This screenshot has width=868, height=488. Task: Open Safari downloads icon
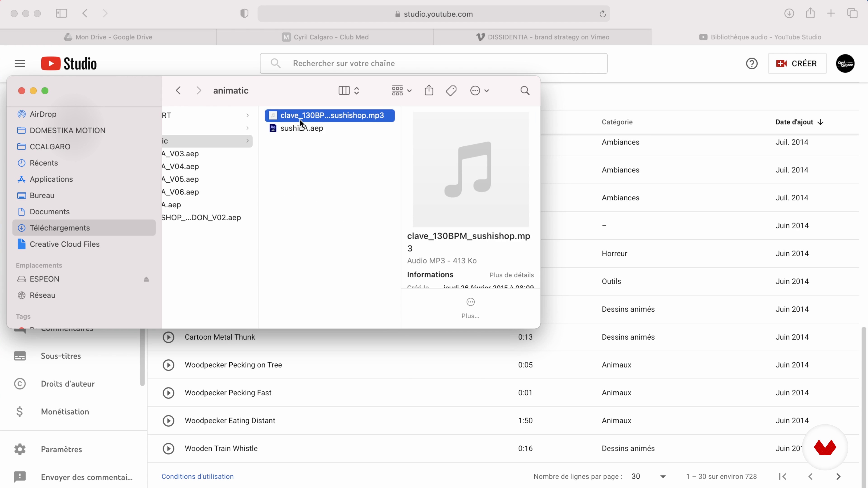click(789, 14)
